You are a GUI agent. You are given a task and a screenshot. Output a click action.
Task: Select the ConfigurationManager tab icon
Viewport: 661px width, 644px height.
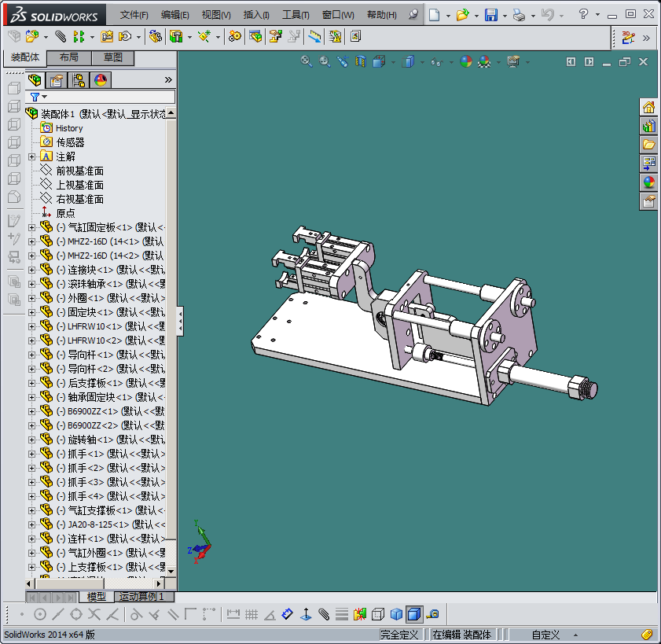[78, 79]
